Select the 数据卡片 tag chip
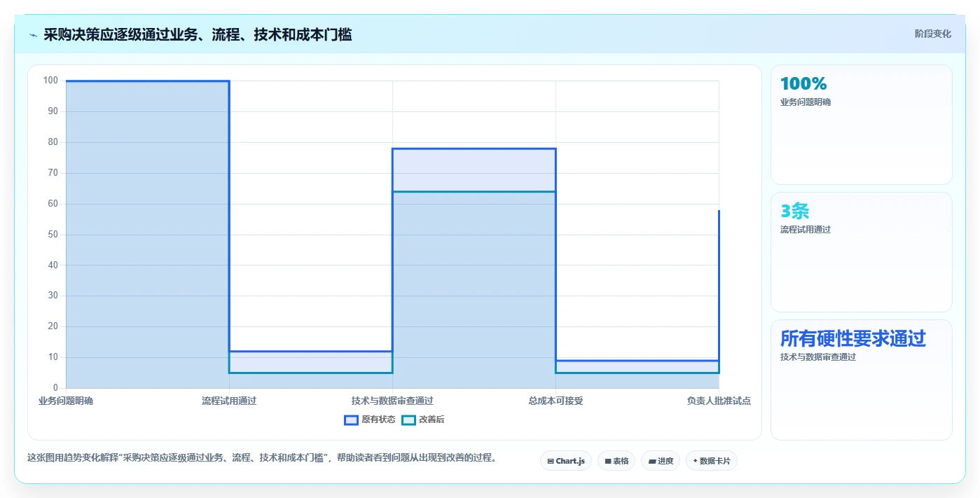980x498 pixels. point(712,461)
